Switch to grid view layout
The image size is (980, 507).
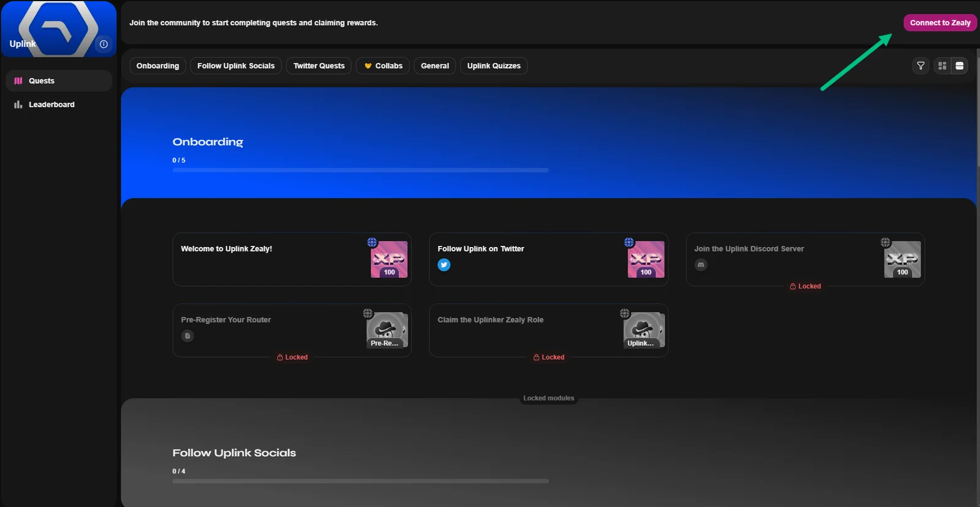coord(943,66)
